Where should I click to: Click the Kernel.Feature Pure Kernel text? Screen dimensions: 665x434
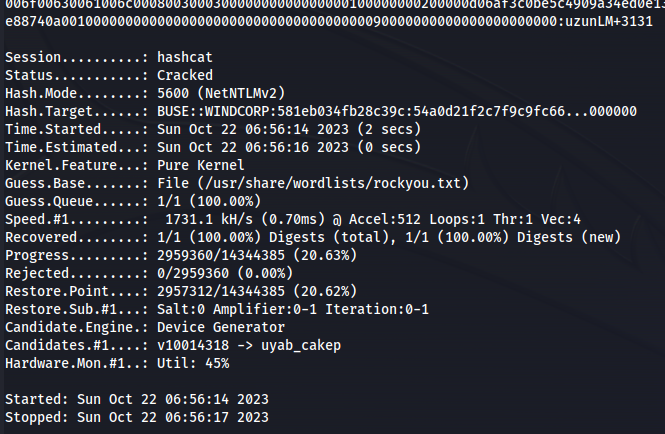(x=201, y=165)
